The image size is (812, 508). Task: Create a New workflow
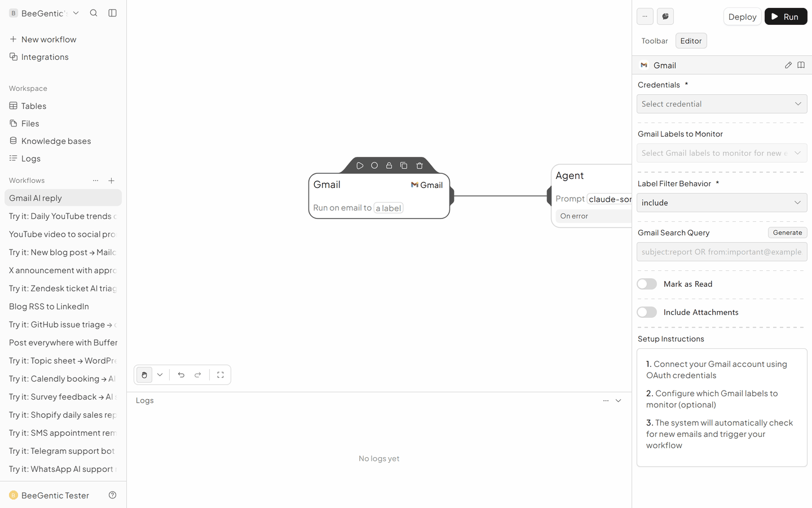(x=63, y=40)
